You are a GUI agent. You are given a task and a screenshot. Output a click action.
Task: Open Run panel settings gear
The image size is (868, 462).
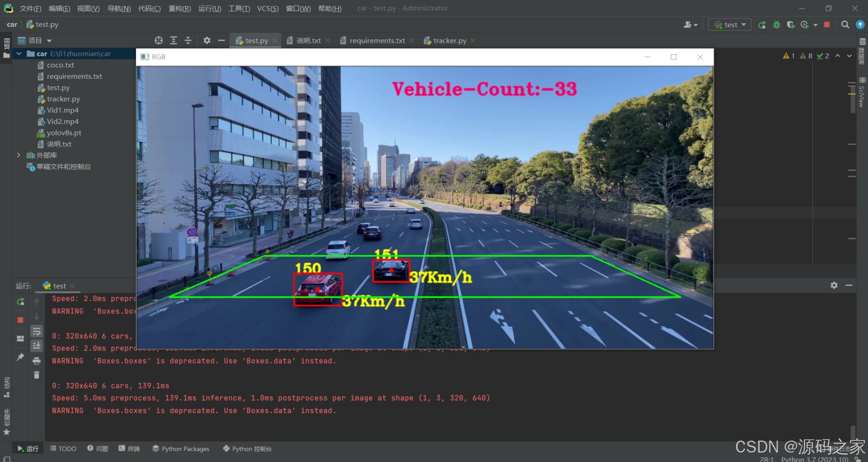click(x=834, y=285)
